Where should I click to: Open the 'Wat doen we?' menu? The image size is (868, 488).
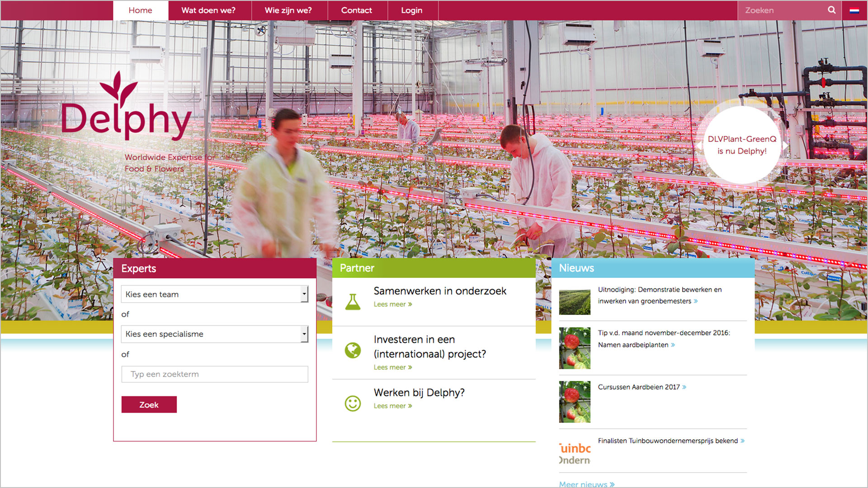coord(208,10)
